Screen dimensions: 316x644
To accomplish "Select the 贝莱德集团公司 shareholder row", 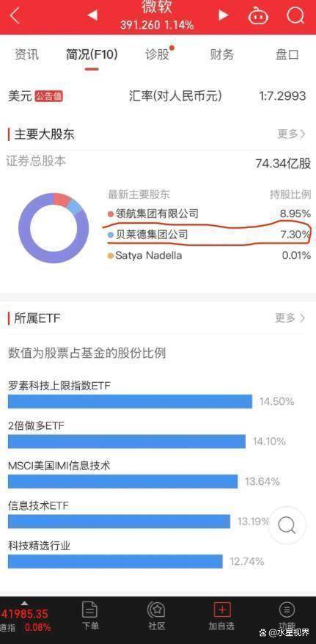I will 209,235.
